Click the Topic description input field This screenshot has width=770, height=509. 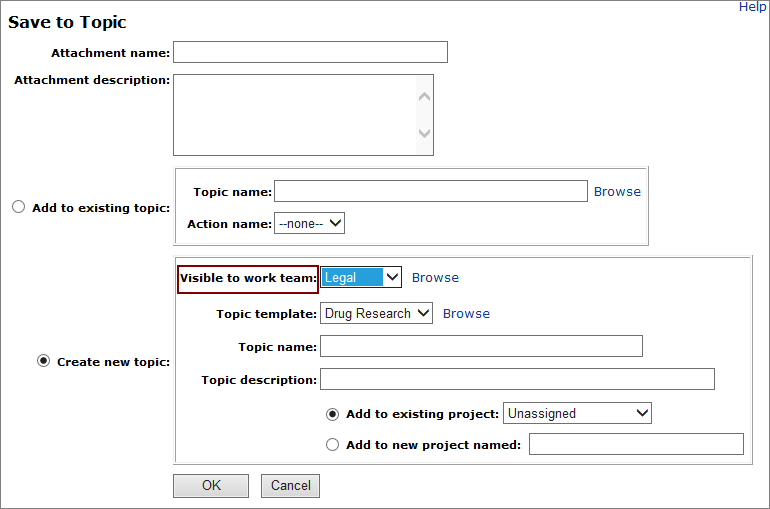[517, 379]
